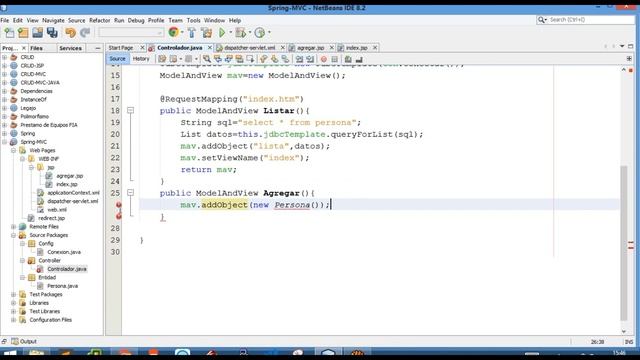Click the Debug Project icon

(241, 32)
